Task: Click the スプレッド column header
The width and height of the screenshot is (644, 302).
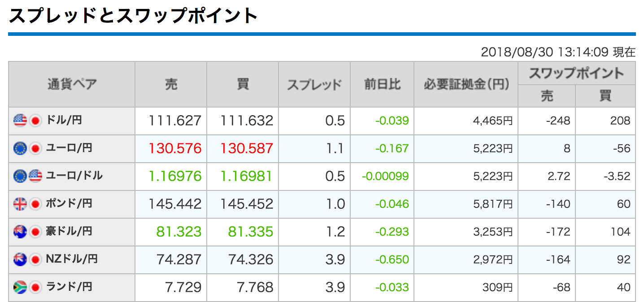Action: coord(314,84)
